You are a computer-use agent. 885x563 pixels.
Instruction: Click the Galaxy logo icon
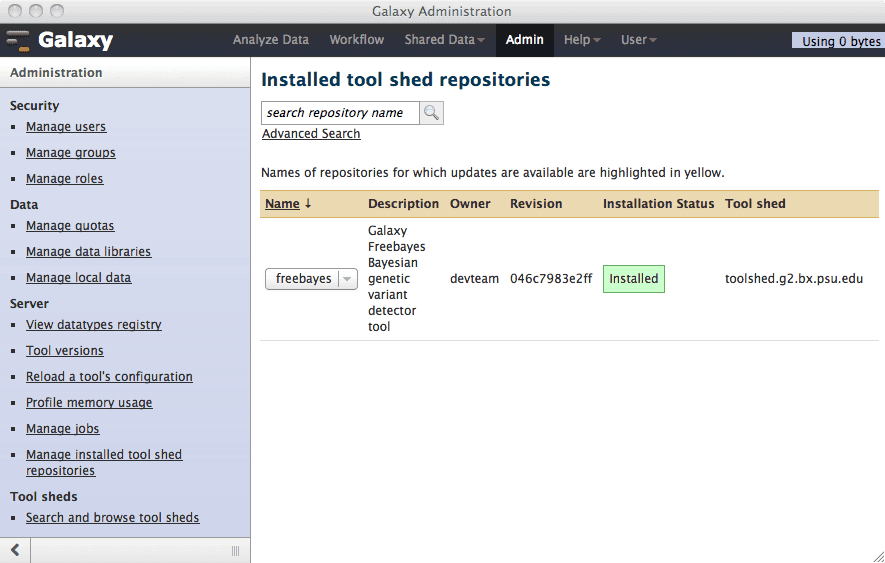(18, 41)
